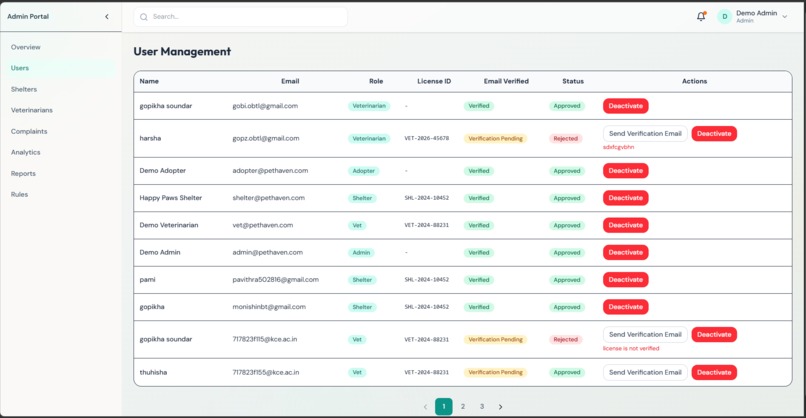Deactivate Demo Adopter account

coord(626,171)
